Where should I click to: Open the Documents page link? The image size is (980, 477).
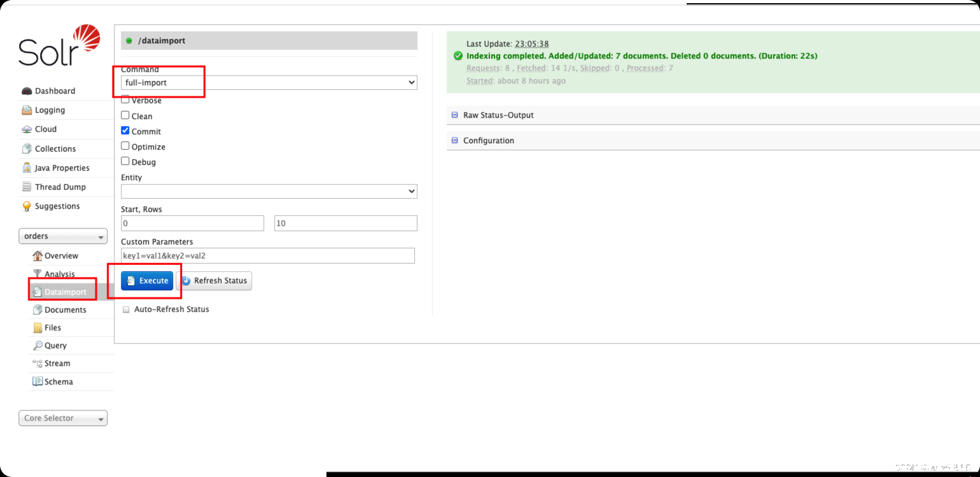tap(66, 310)
